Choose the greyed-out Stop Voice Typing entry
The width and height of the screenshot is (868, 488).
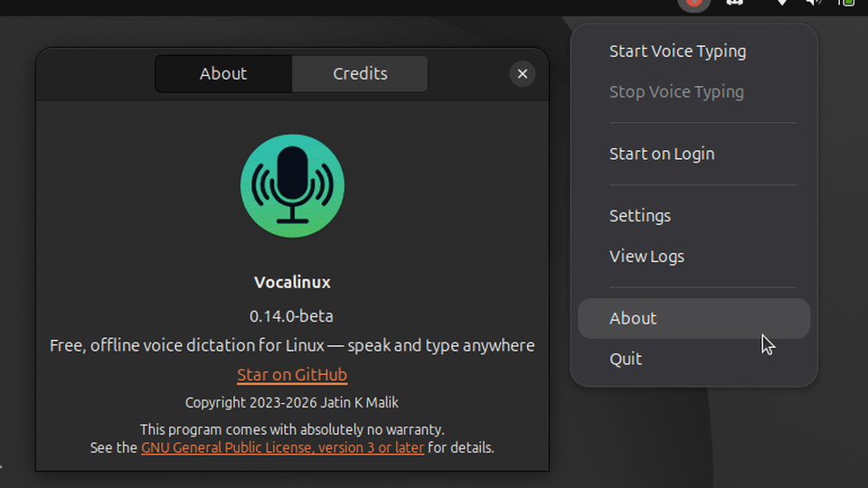tap(693, 92)
